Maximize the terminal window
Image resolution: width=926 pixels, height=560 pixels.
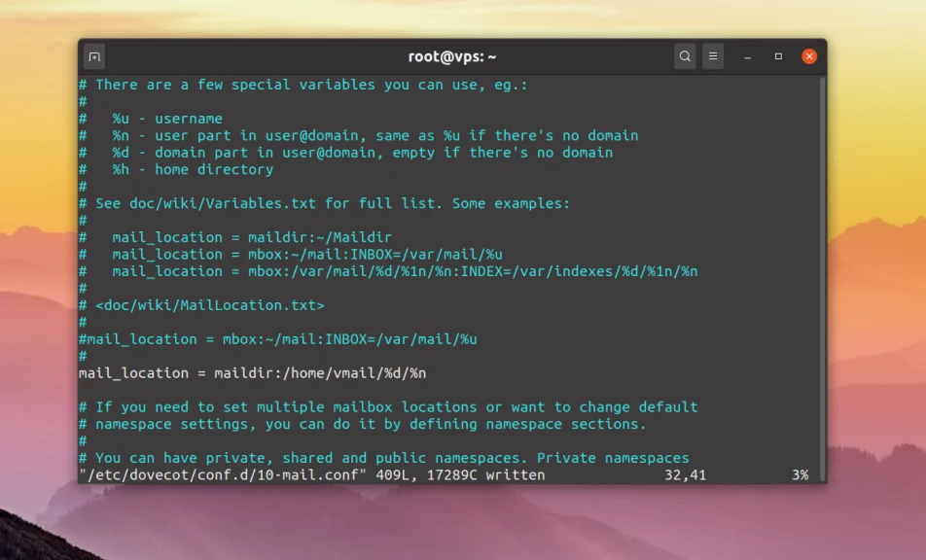(x=778, y=56)
